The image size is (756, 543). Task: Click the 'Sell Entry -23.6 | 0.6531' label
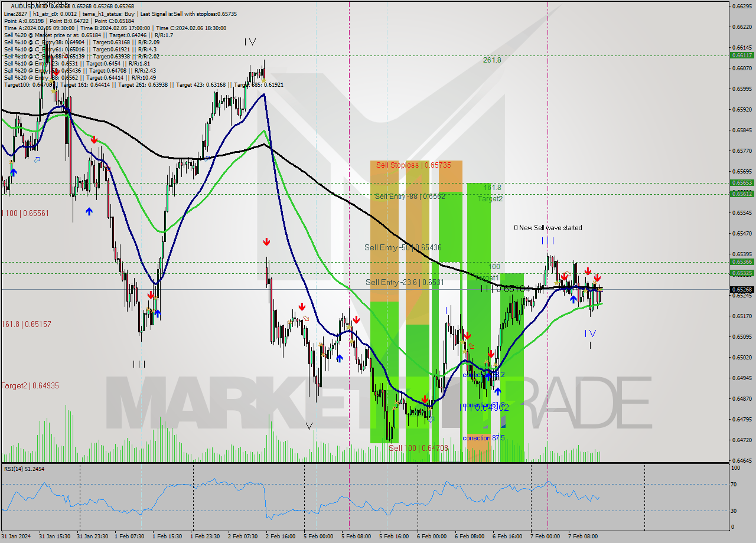(405, 283)
